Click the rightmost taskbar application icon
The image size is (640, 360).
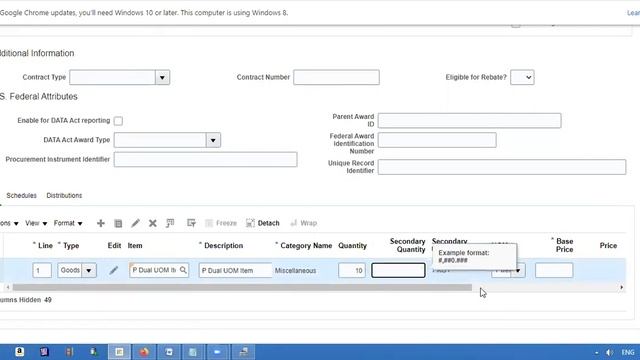coord(243,352)
